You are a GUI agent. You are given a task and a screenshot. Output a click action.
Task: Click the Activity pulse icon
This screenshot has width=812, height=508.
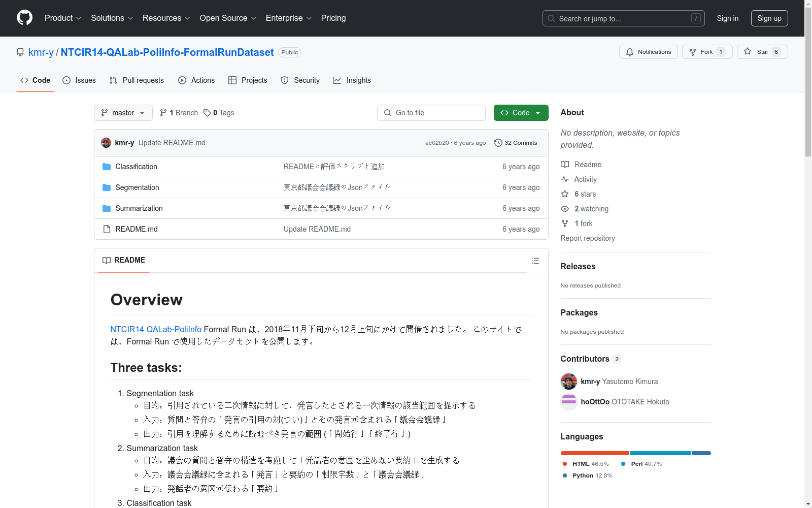point(565,179)
